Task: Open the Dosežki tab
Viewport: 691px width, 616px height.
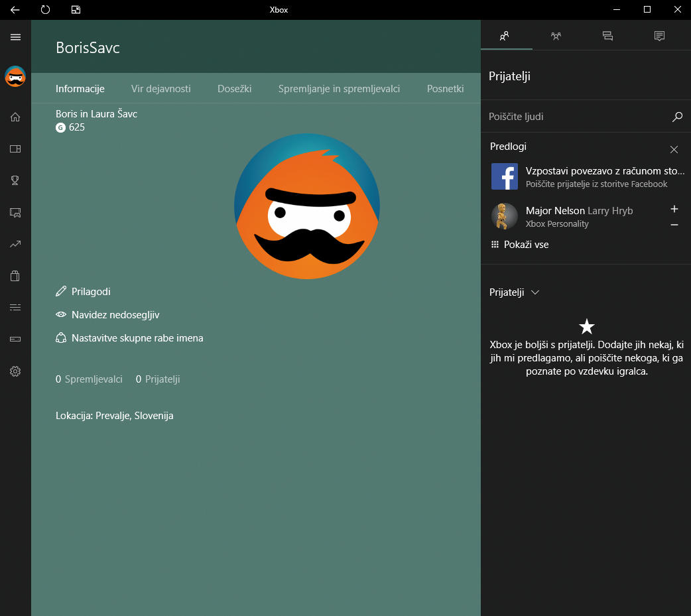Action: [235, 89]
